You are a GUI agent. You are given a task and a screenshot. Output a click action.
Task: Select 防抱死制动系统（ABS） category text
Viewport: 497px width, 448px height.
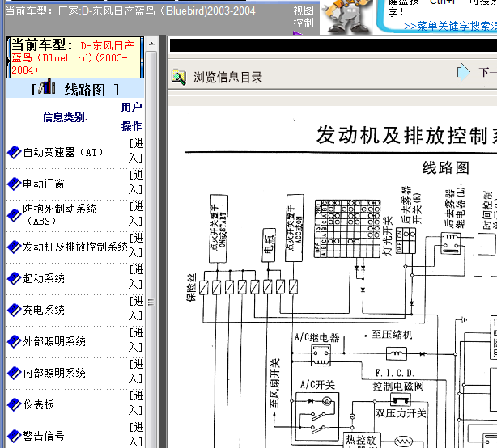click(x=59, y=215)
